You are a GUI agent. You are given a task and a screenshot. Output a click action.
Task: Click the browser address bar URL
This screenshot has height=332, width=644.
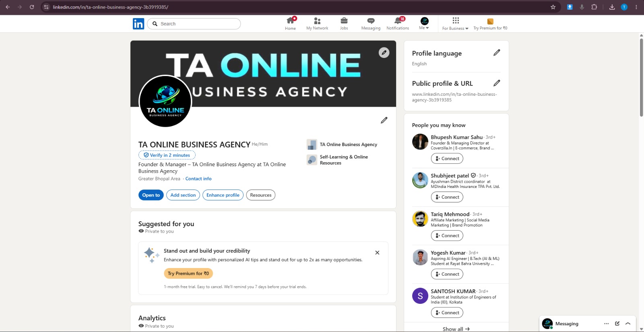(111, 7)
